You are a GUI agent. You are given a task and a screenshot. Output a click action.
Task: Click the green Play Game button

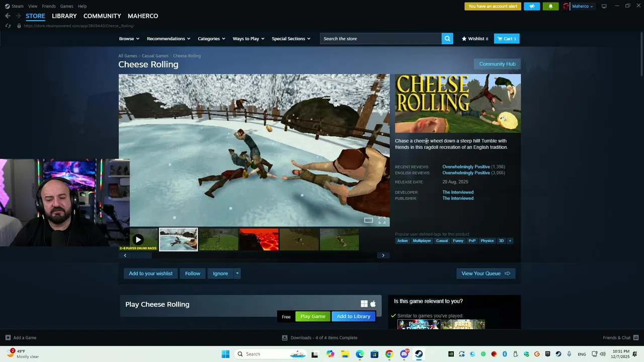point(313,316)
